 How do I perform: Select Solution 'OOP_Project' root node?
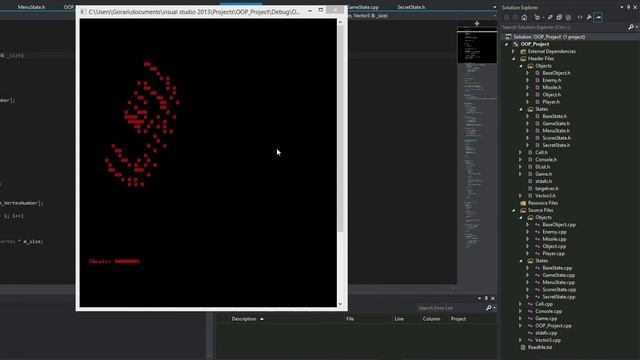549,37
